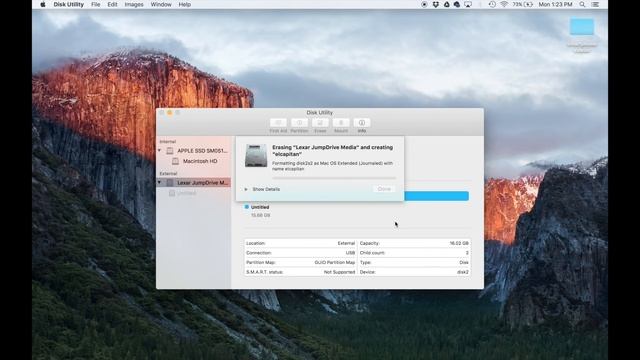Click the Partition toolbar icon
This screenshot has height=360, width=640.
click(x=299, y=122)
